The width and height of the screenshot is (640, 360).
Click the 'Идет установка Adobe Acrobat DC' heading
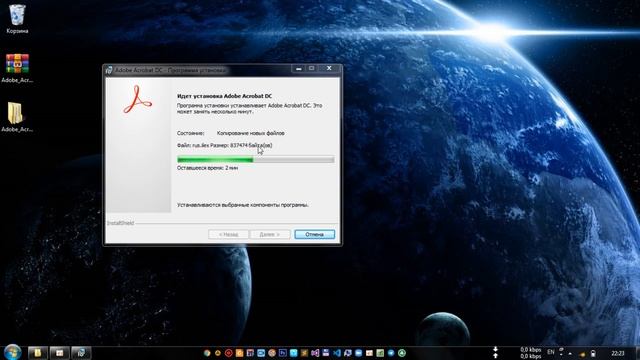[x=224, y=96]
